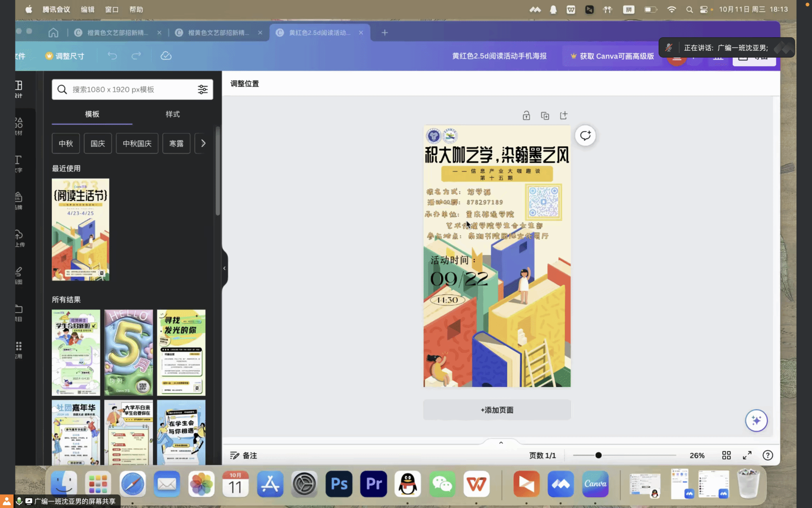812x508 pixels.
Task: Click the undo arrow
Action: pos(112,56)
